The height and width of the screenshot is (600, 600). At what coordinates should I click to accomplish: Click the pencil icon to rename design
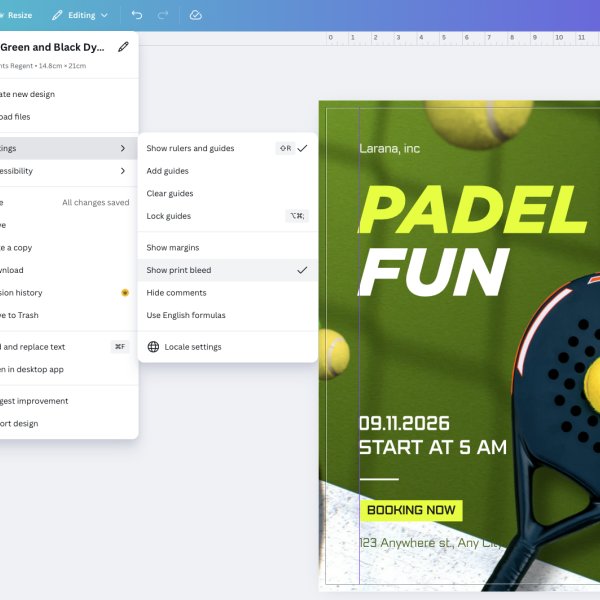point(123,47)
